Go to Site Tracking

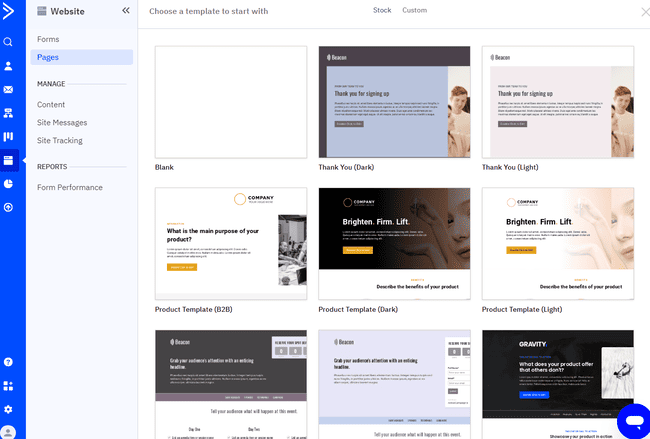(x=62, y=140)
